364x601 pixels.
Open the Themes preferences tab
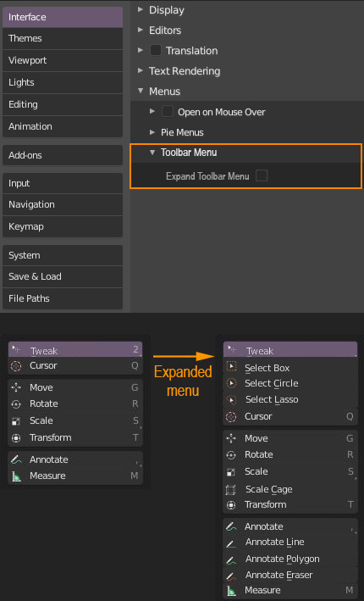coord(63,38)
